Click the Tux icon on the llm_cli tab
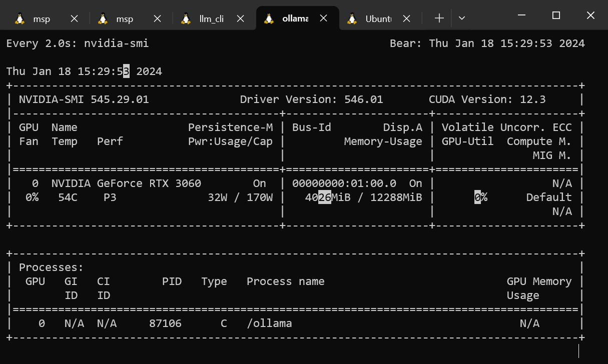Screen dimensions: 608x364 tap(186, 18)
